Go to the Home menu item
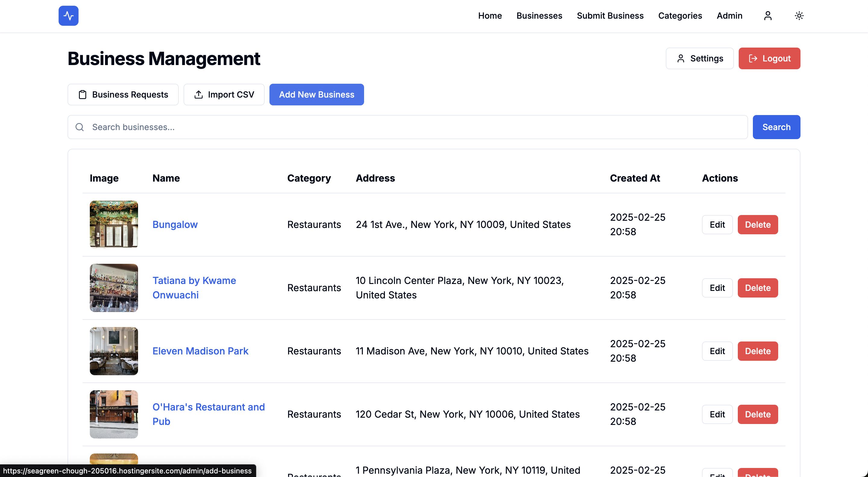Image resolution: width=868 pixels, height=477 pixels. 489,16
